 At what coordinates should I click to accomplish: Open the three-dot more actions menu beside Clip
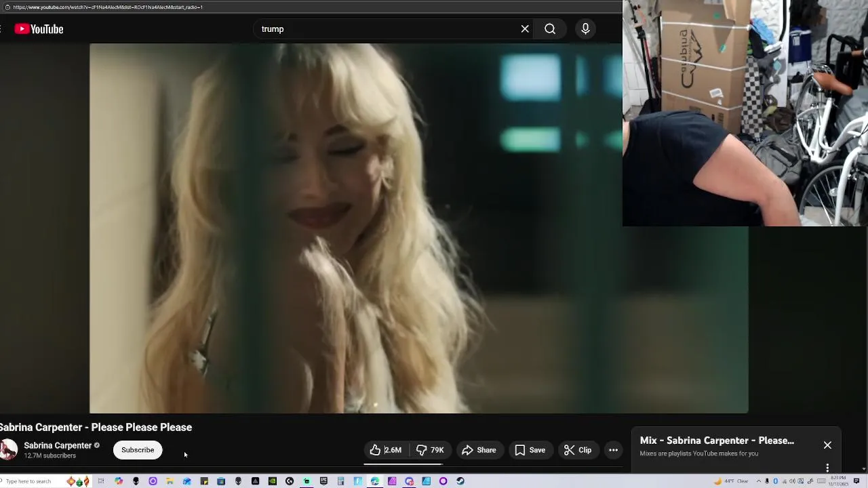(613, 450)
